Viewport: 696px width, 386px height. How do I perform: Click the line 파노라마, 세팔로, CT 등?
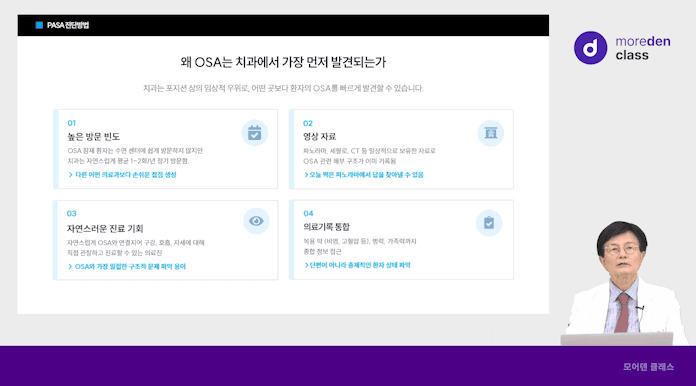coord(369,151)
